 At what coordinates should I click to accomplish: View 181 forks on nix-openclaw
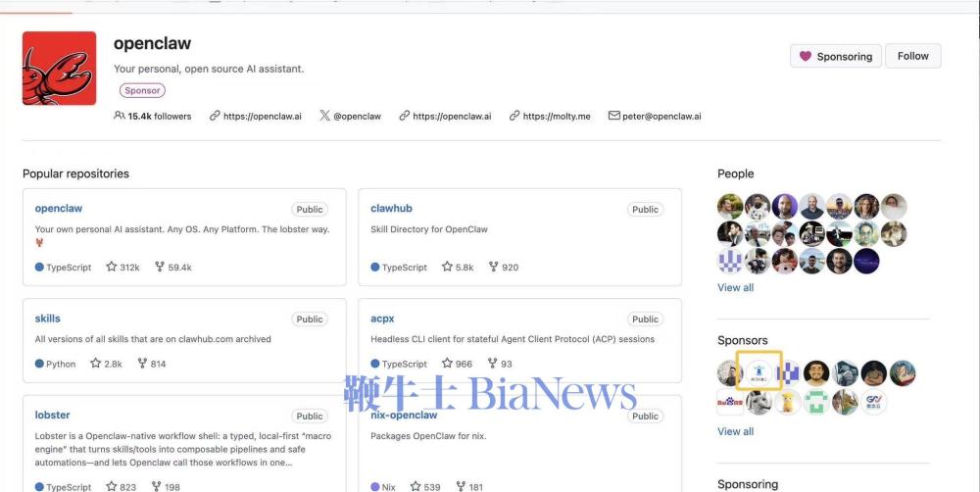point(468,487)
